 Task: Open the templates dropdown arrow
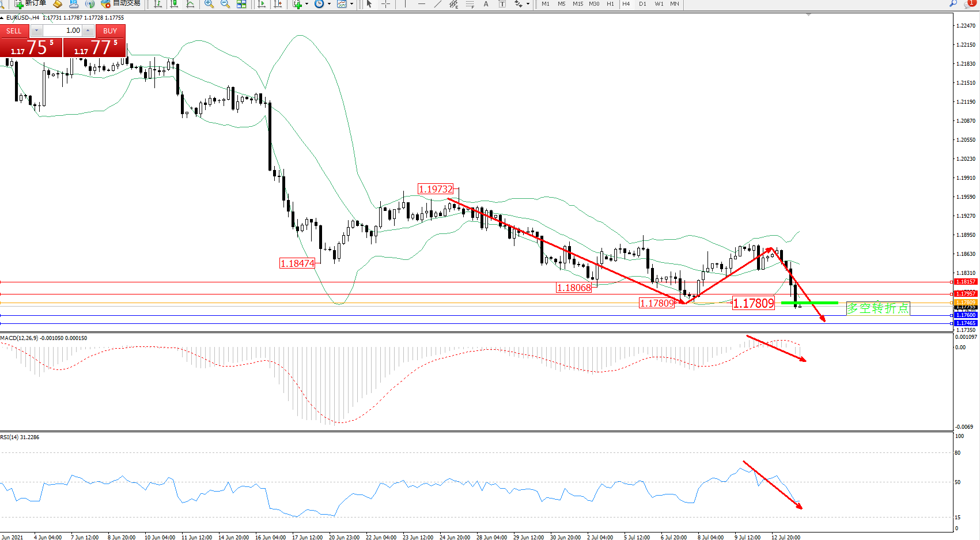pyautogui.click(x=351, y=4)
